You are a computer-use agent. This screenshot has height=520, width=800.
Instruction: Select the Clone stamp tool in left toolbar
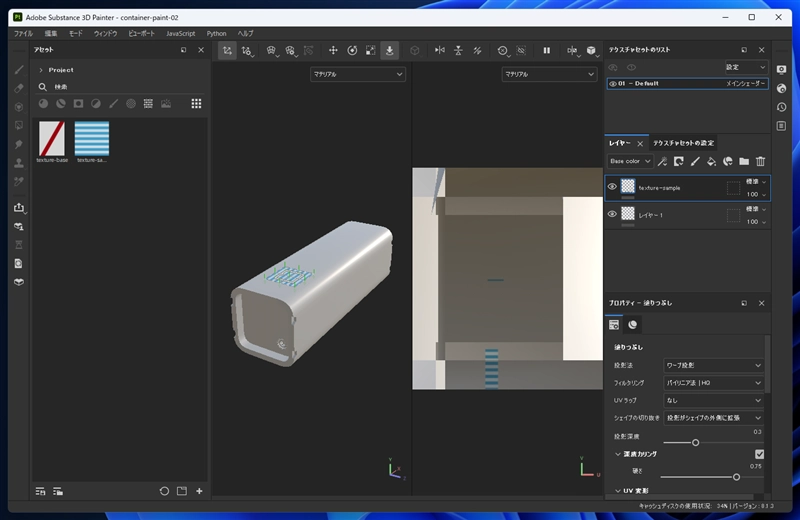(x=19, y=163)
